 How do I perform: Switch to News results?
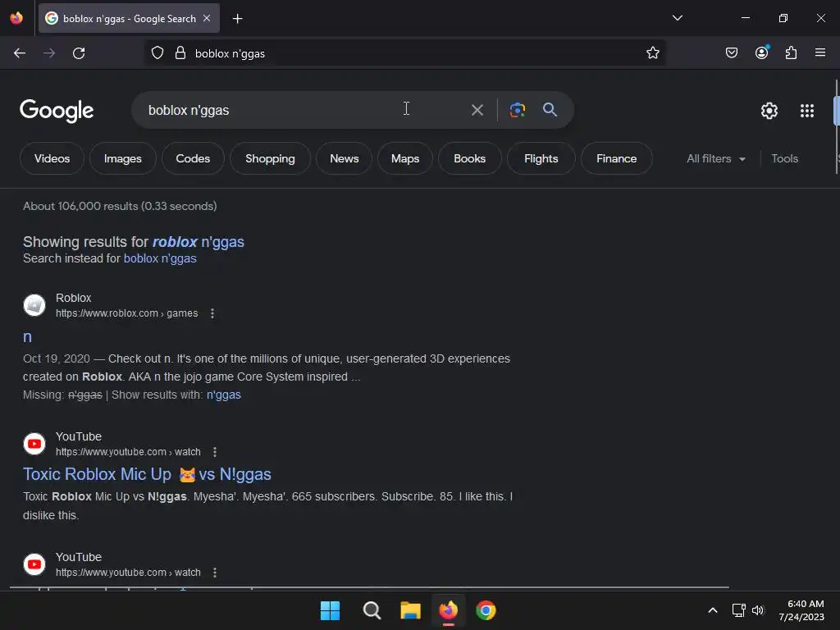click(x=344, y=158)
